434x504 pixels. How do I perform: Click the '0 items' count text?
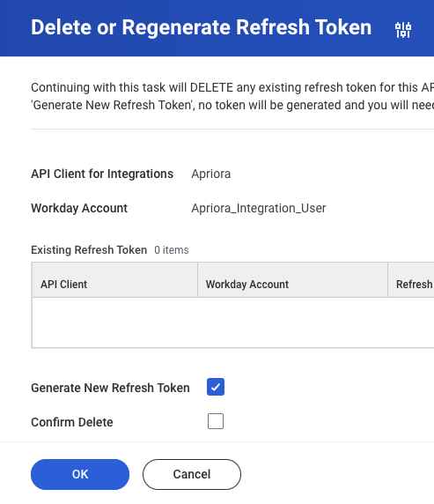tap(171, 250)
